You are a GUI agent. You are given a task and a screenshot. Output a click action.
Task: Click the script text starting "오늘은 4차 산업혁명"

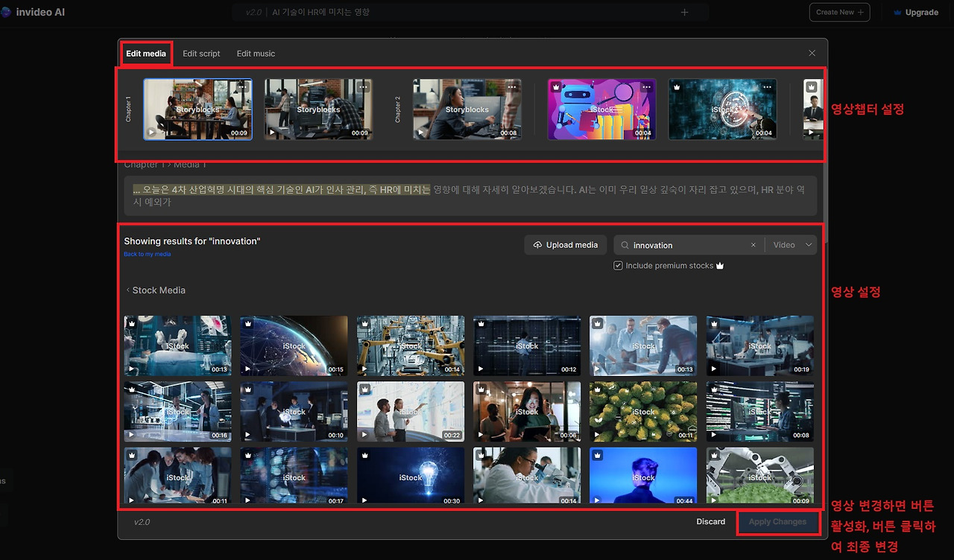coord(470,196)
